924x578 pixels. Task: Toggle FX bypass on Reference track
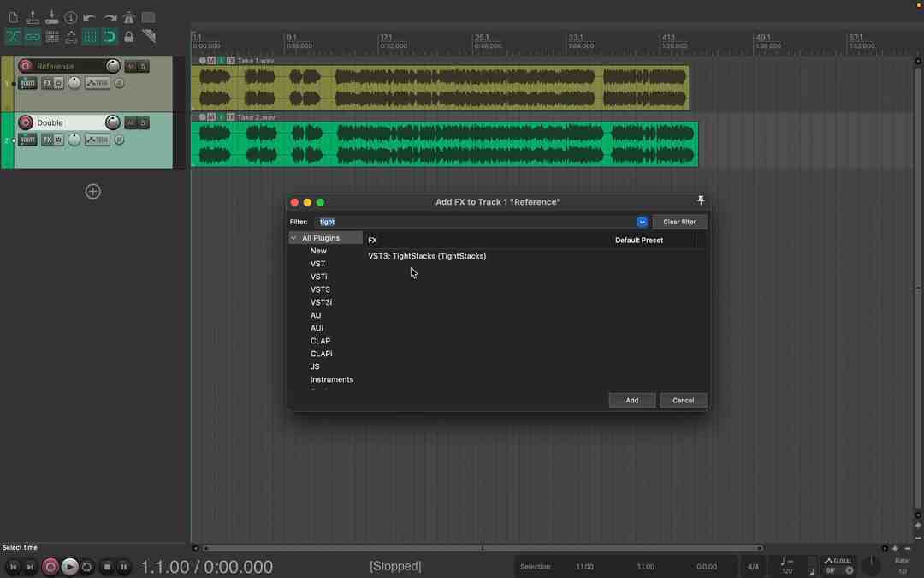point(59,83)
